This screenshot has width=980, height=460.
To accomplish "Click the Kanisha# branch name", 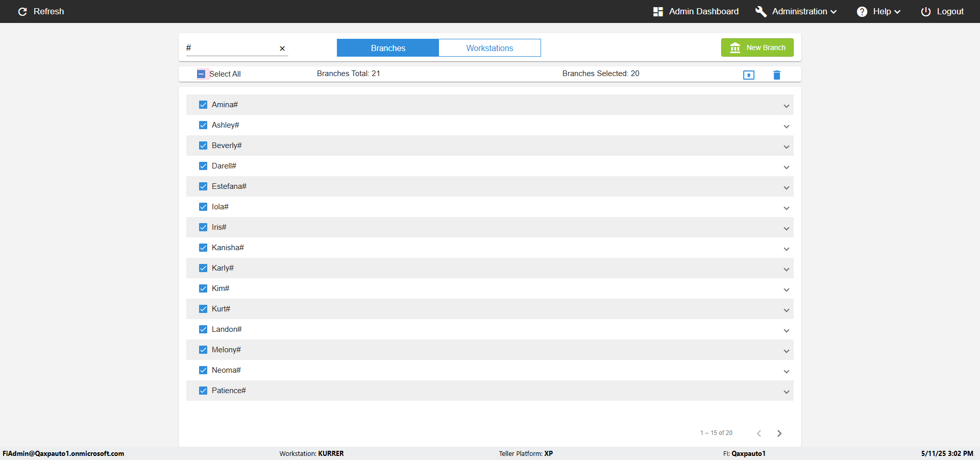I will click(x=228, y=248).
